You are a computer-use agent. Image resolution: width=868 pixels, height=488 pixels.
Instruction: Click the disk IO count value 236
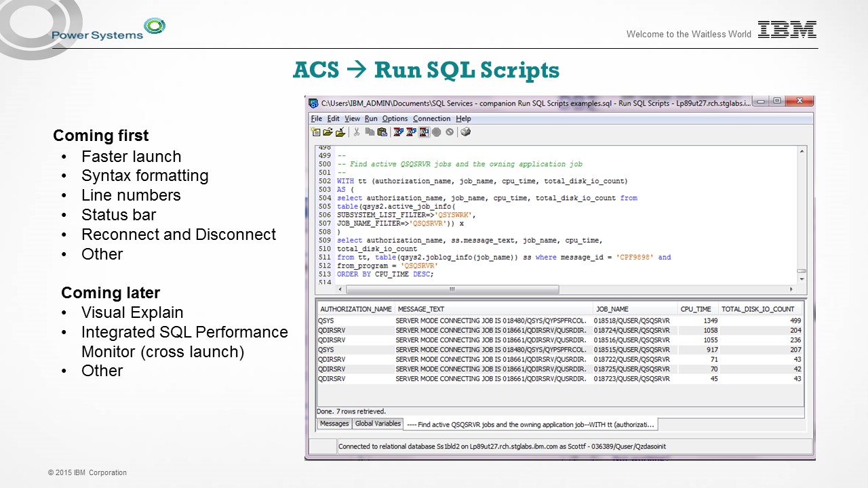795,340
